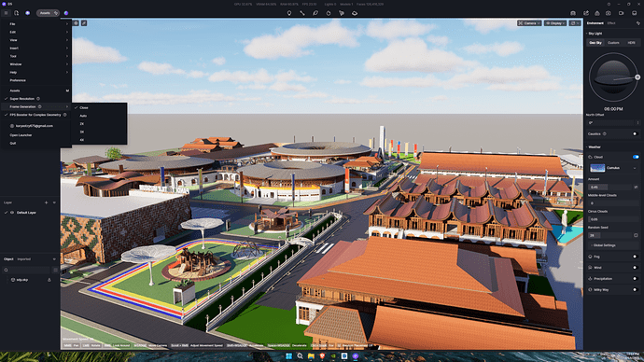Click the AI robot icon in top-right toolbar
This screenshot has height=362, width=644.
pyautogui.click(x=573, y=13)
